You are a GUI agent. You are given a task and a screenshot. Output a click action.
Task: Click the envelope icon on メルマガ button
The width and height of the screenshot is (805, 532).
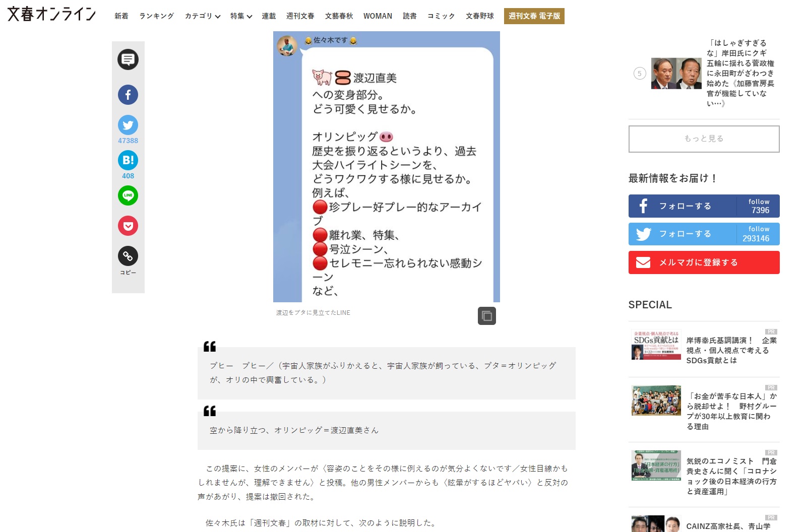tap(643, 262)
